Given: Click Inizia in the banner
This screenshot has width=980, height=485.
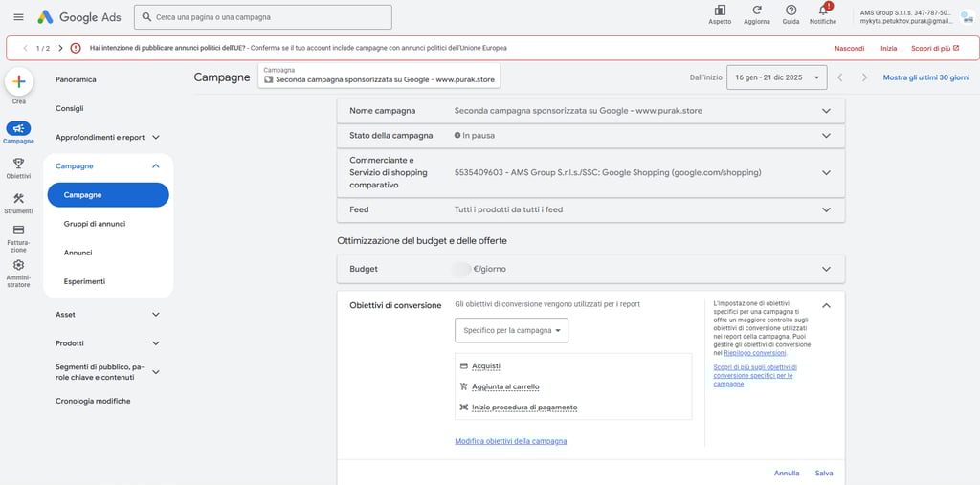Looking at the screenshot, I should (889, 48).
